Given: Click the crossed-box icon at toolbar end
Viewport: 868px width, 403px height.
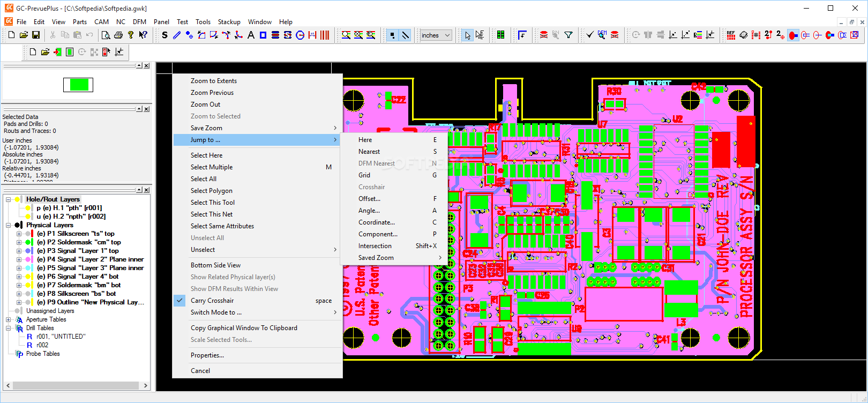Looking at the screenshot, I should coord(855,35).
